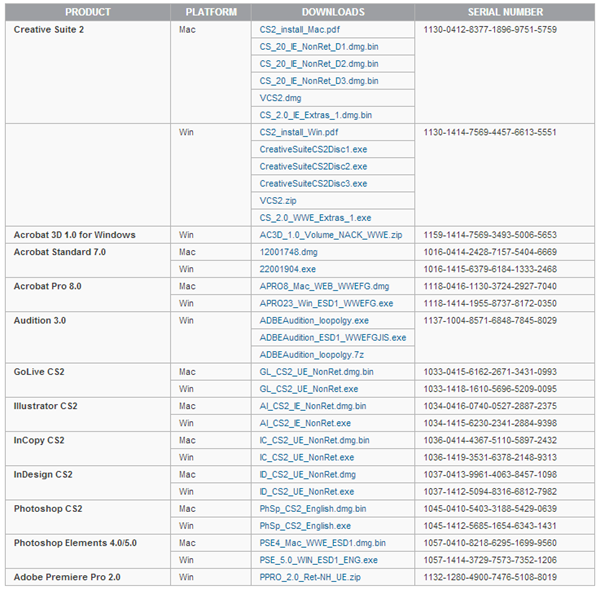Viewport: 600px width, 590px height.
Task: Download AI_CS2_IE_NonRet.dmg.bin
Action: 313,406
